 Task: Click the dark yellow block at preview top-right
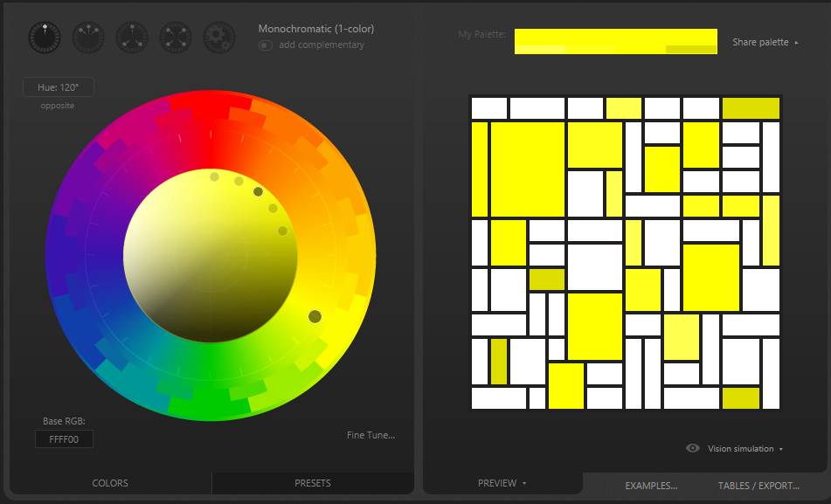pyautogui.click(x=751, y=108)
